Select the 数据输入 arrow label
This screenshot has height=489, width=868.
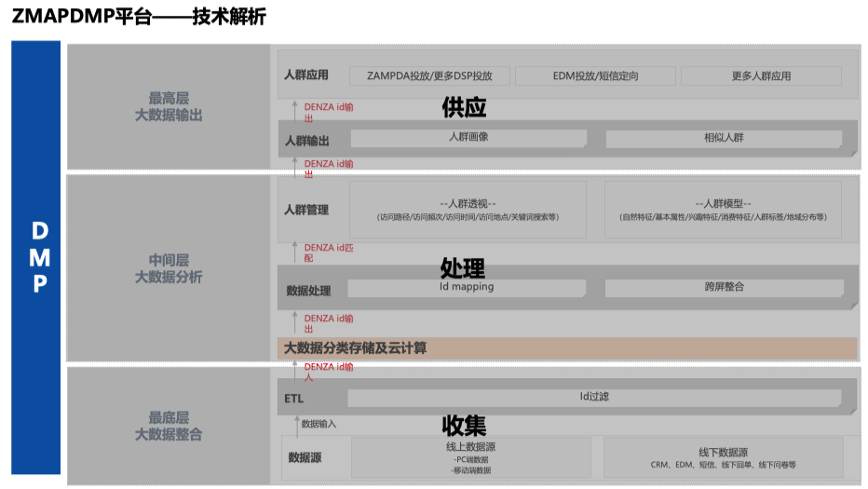pos(319,424)
